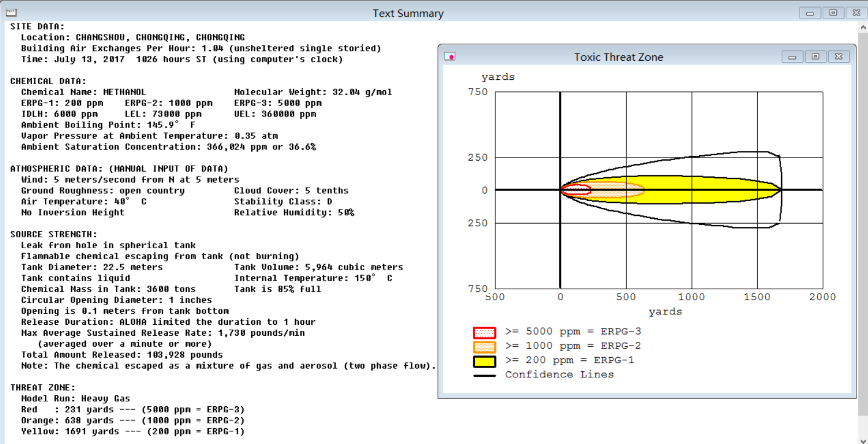The image size is (868, 444).
Task: Click 'Leak from hole in spherical tank' line
Action: pos(108,245)
